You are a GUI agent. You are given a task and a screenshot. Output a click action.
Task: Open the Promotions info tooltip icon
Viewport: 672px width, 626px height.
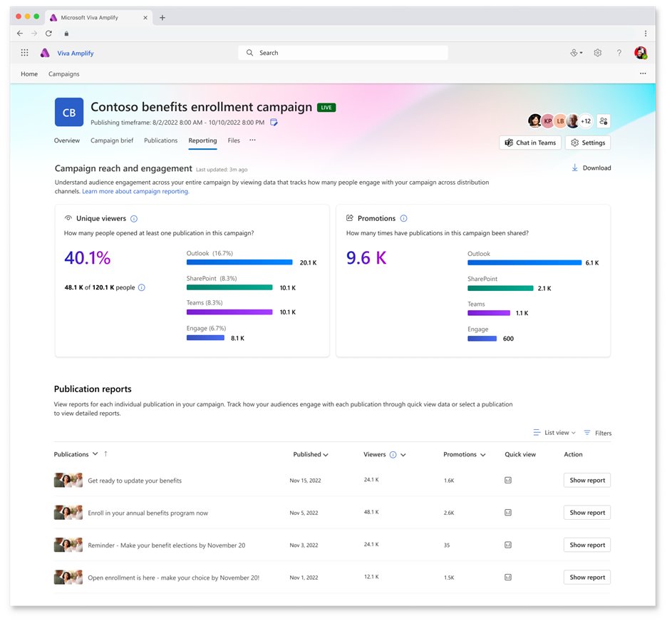(404, 218)
